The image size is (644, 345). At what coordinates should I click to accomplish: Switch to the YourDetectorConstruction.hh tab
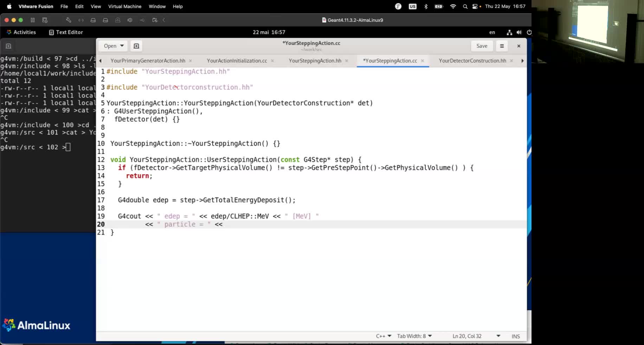(x=472, y=60)
